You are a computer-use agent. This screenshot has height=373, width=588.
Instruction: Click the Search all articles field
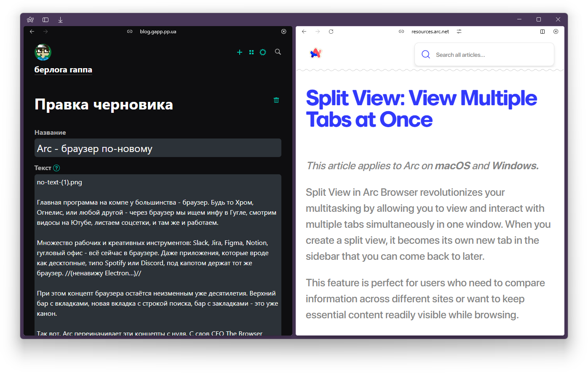(484, 55)
